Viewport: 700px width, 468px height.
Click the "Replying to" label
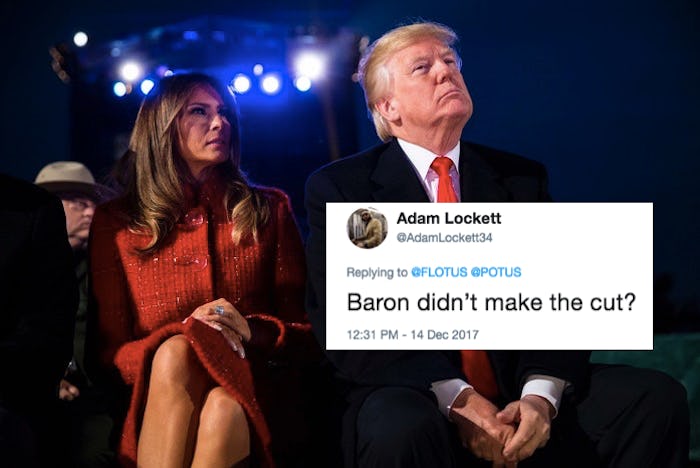[377, 272]
